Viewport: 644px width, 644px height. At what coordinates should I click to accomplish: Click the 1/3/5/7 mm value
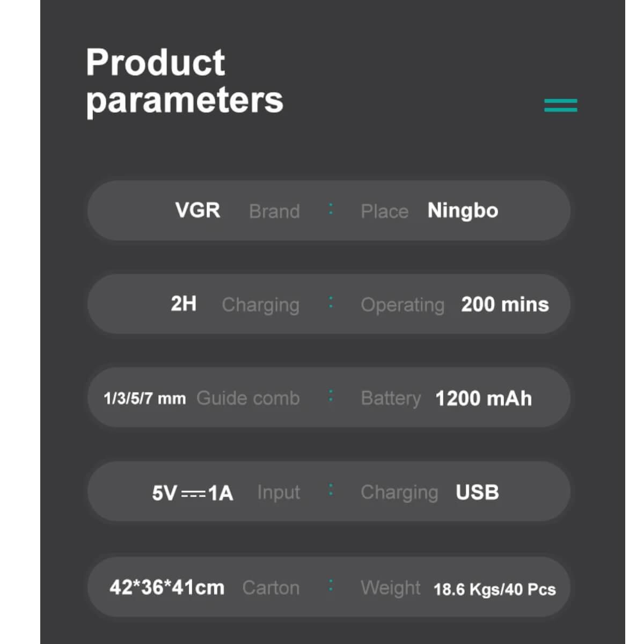(x=144, y=399)
